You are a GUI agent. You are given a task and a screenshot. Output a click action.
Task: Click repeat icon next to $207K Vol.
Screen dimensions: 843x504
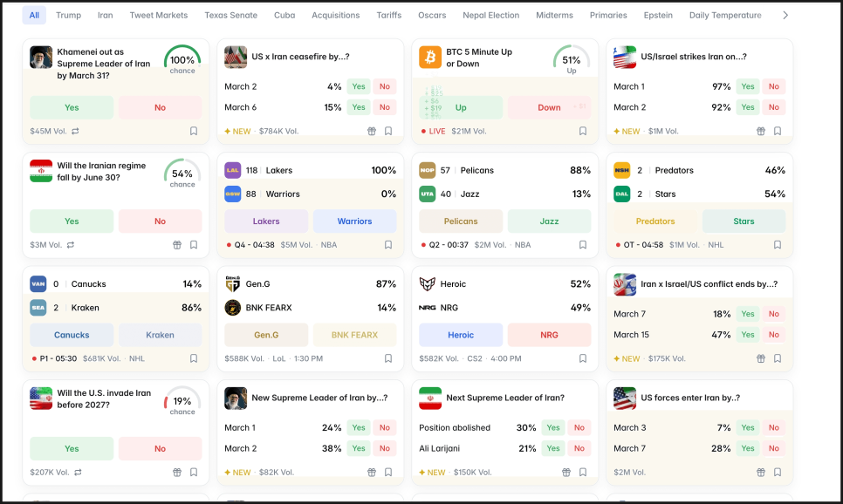[x=78, y=473]
